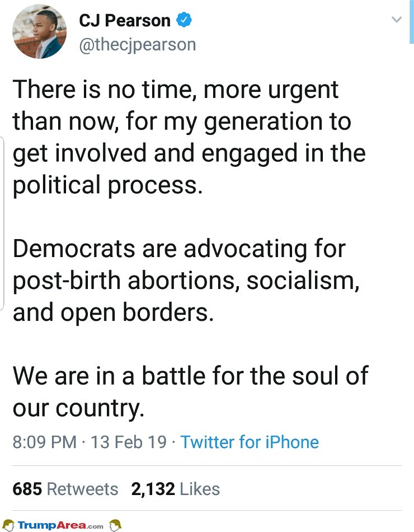
Task: Click the side panel handle on left edge
Action: [2, 223]
